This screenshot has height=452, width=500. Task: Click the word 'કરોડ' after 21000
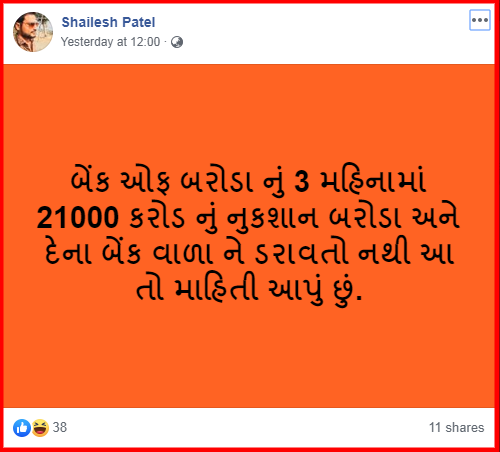pos(157,218)
